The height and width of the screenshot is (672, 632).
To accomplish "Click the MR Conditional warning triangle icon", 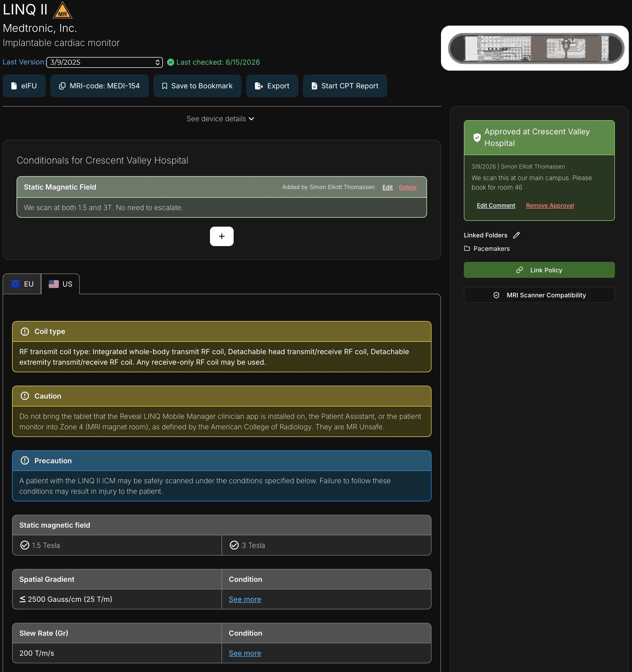I will [63, 11].
